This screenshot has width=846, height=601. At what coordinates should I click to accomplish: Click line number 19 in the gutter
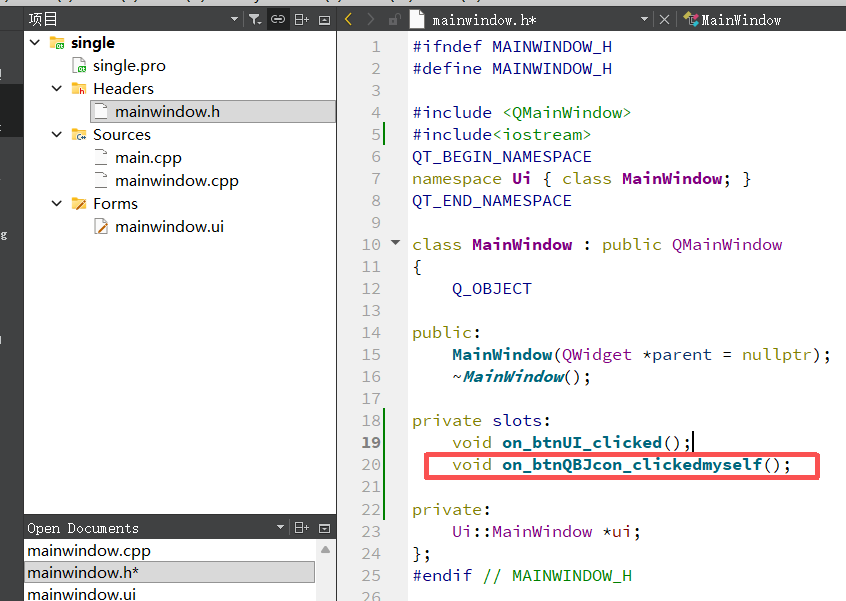[x=371, y=442]
